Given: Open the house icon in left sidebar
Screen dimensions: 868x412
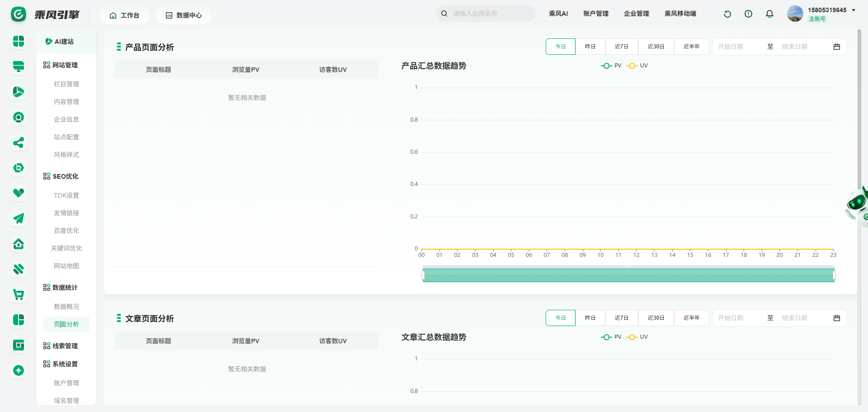Looking at the screenshot, I should [19, 244].
